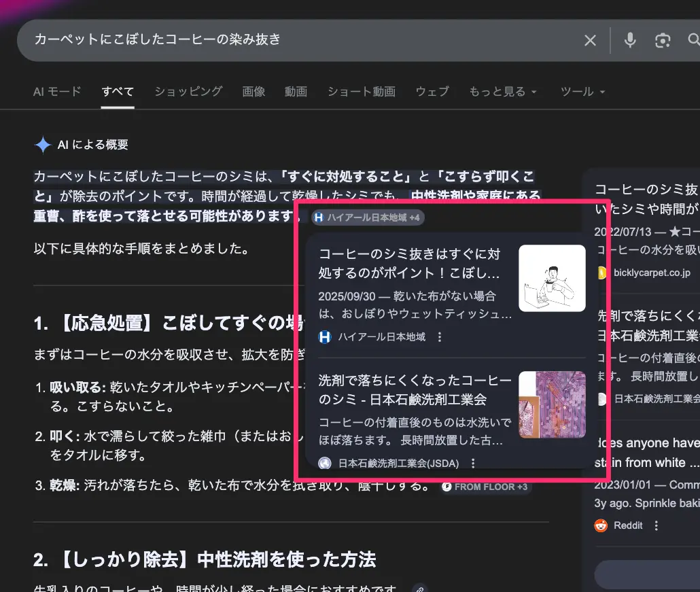The image size is (700, 592).
Task: Open Google Lens camera search
Action: (663, 40)
